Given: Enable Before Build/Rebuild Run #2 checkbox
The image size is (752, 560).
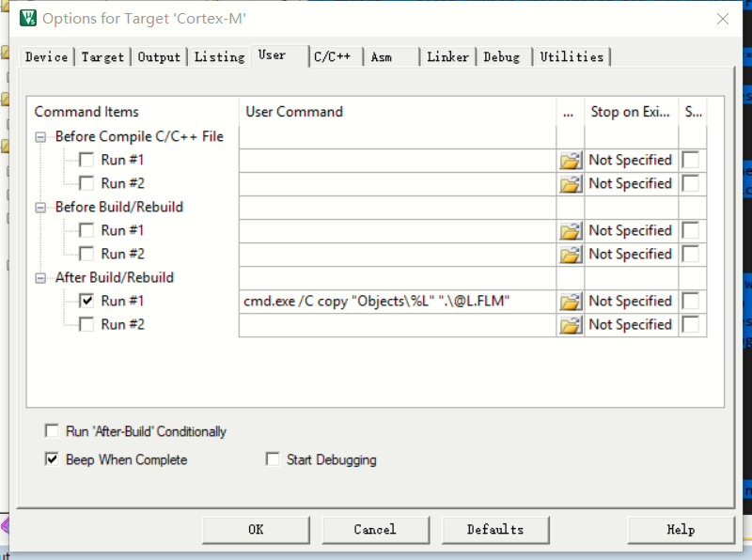Looking at the screenshot, I should point(86,254).
